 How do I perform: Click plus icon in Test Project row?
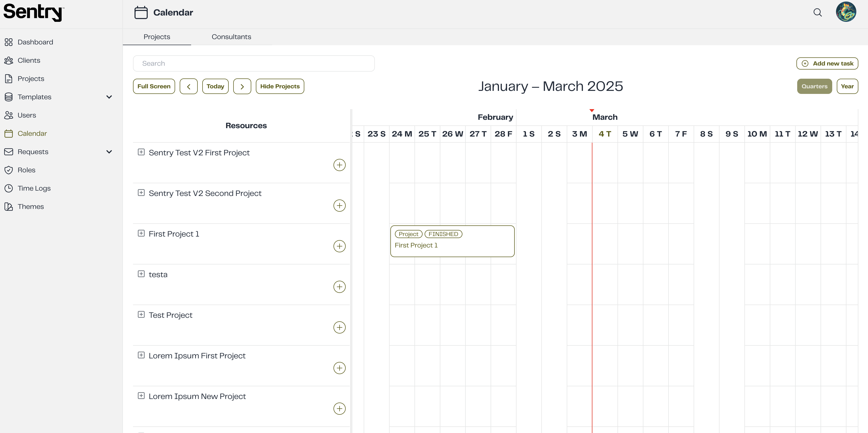pyautogui.click(x=339, y=327)
